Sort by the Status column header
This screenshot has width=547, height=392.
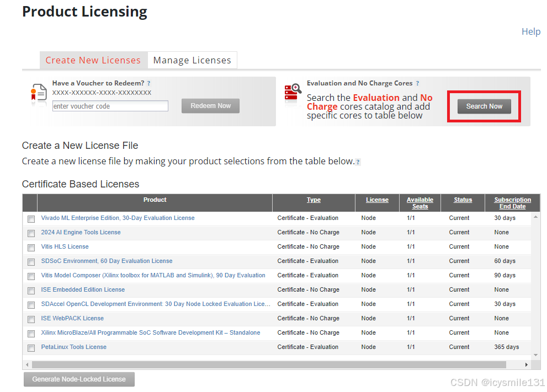point(463,200)
